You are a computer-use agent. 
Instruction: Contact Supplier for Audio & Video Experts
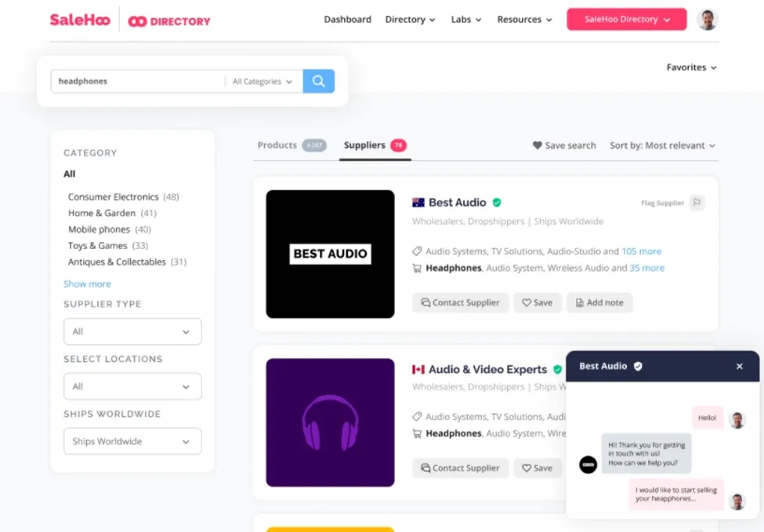pyautogui.click(x=461, y=468)
